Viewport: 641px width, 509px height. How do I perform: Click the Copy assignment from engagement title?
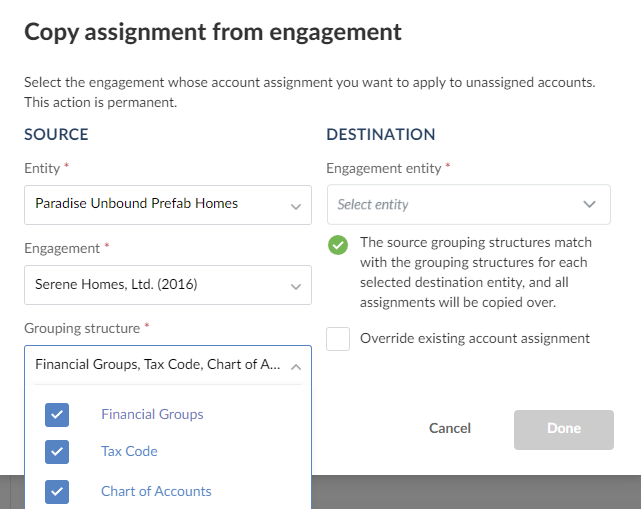[213, 32]
